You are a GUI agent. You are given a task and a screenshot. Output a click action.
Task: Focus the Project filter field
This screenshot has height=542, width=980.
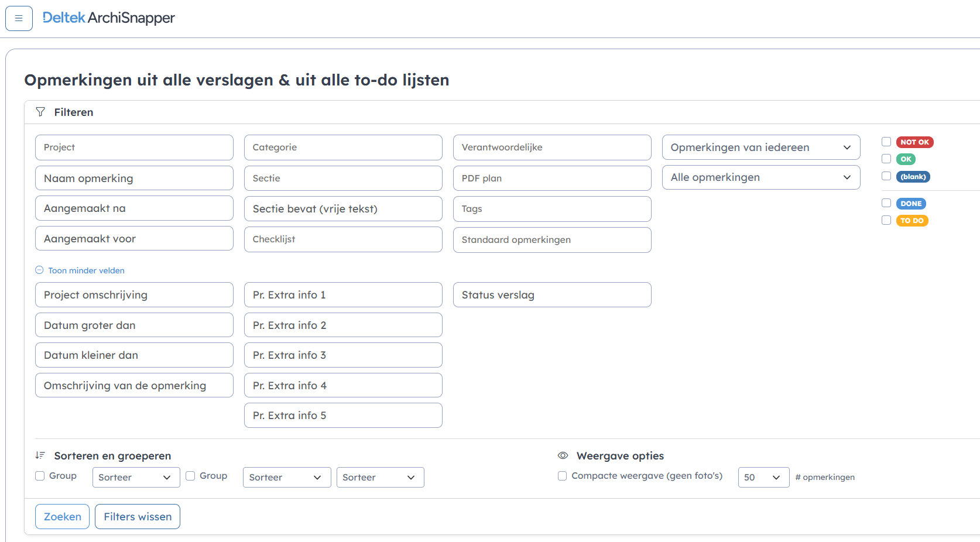(134, 147)
